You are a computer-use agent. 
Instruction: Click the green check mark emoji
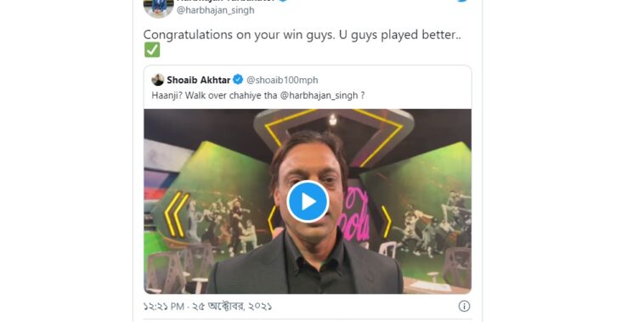152,49
